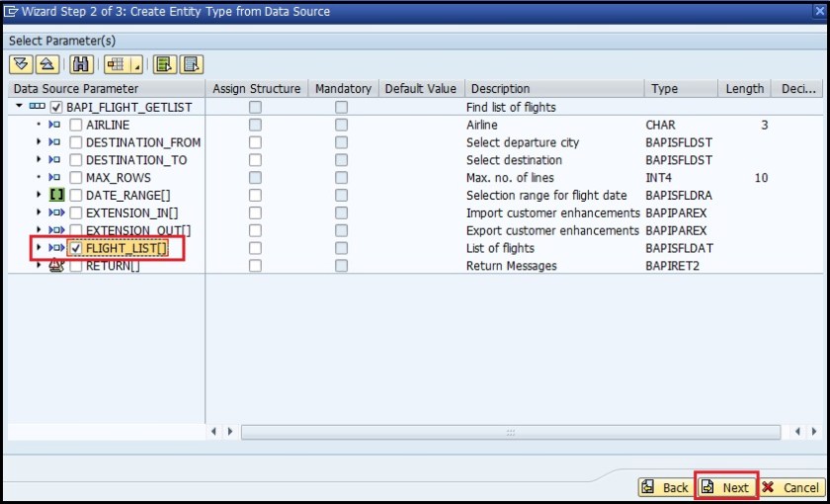This screenshot has width=830, height=504.
Task: Check the MAX_ROWS parameter checkbox
Action: pyautogui.click(x=76, y=178)
